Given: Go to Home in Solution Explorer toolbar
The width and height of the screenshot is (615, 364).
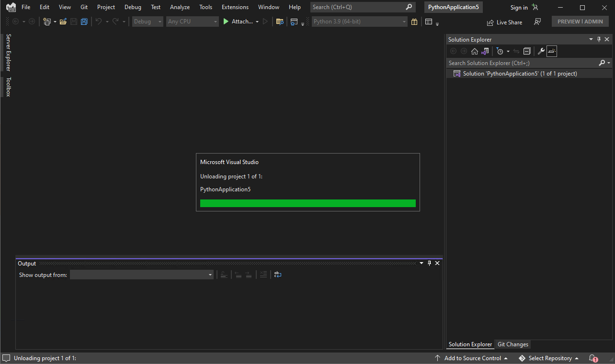Looking at the screenshot, I should (475, 51).
